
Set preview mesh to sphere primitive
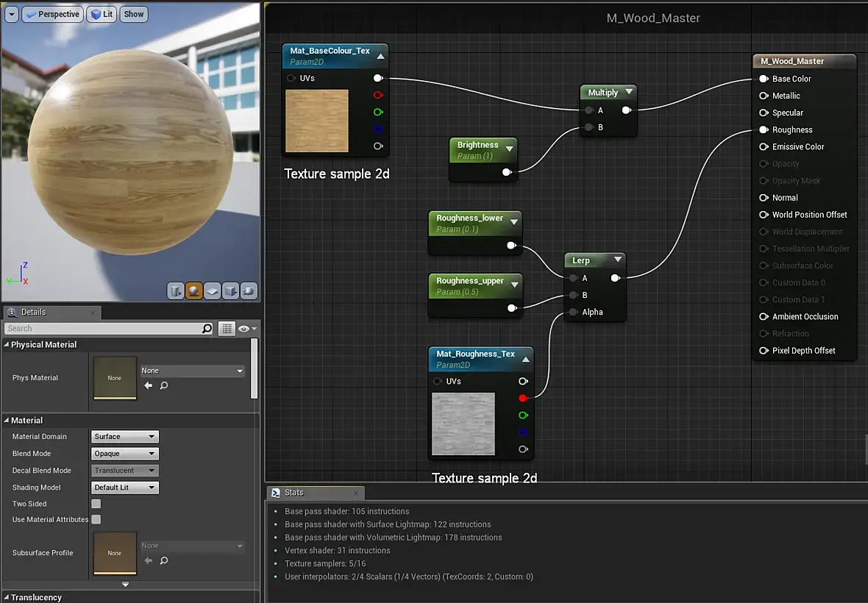click(194, 291)
